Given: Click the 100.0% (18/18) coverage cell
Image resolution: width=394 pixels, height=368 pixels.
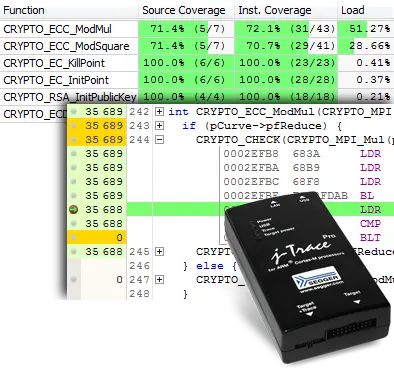Looking at the screenshot, I should click(286, 97).
